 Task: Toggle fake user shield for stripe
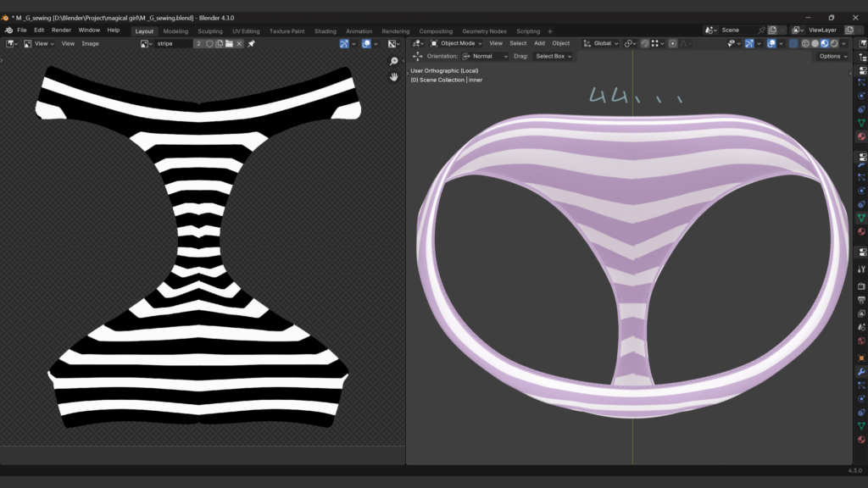click(x=209, y=43)
